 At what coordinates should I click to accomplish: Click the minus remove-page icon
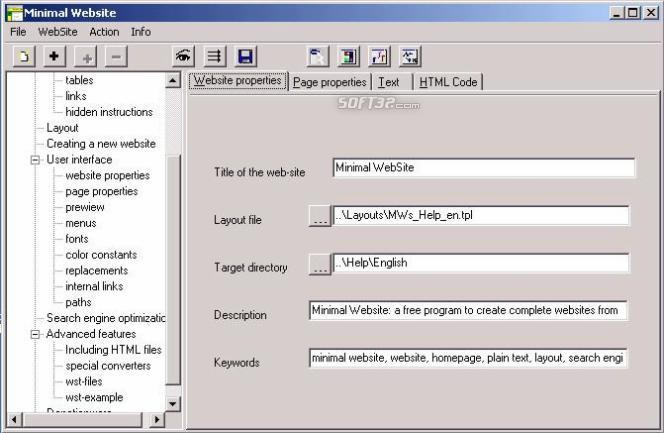tap(116, 56)
